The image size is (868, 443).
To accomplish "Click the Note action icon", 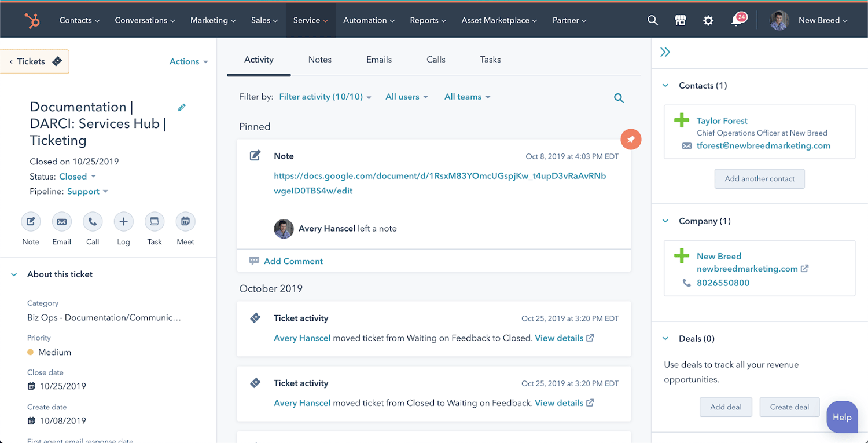I will (x=31, y=222).
